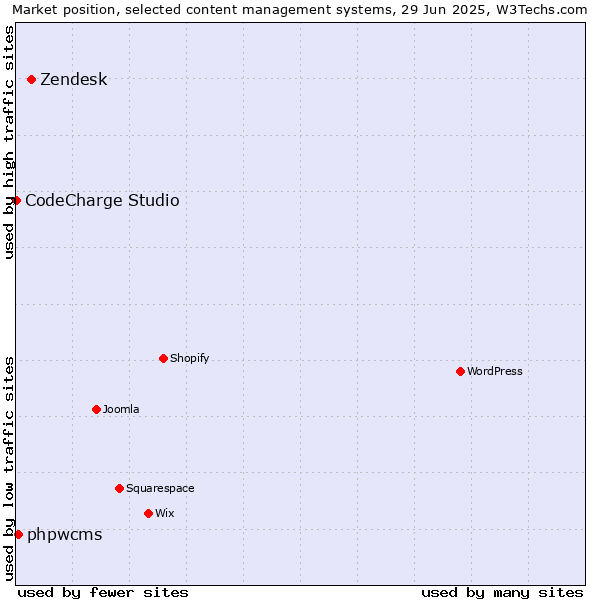This screenshot has width=600, height=600.
Task: Click the 'used by high traffic sites' axis label
Action: [8, 142]
